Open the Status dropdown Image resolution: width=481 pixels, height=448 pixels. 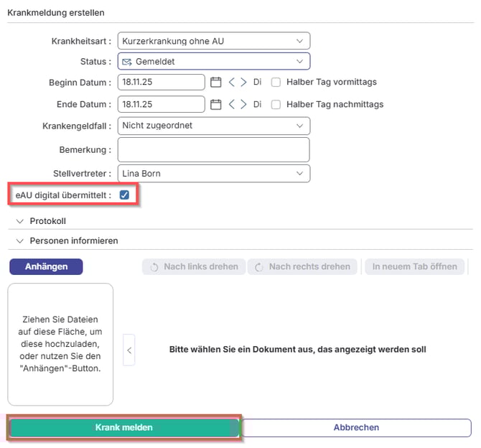click(213, 62)
